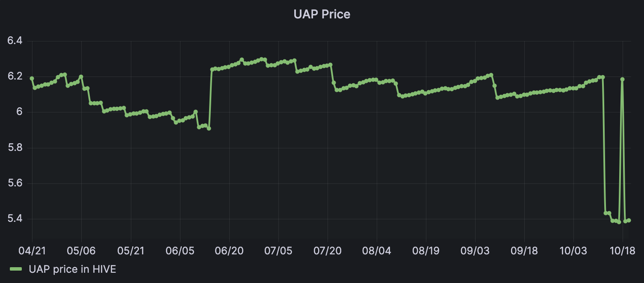
Task: Toggle the 'UAP price in HIVE' legend series
Action: click(x=72, y=269)
